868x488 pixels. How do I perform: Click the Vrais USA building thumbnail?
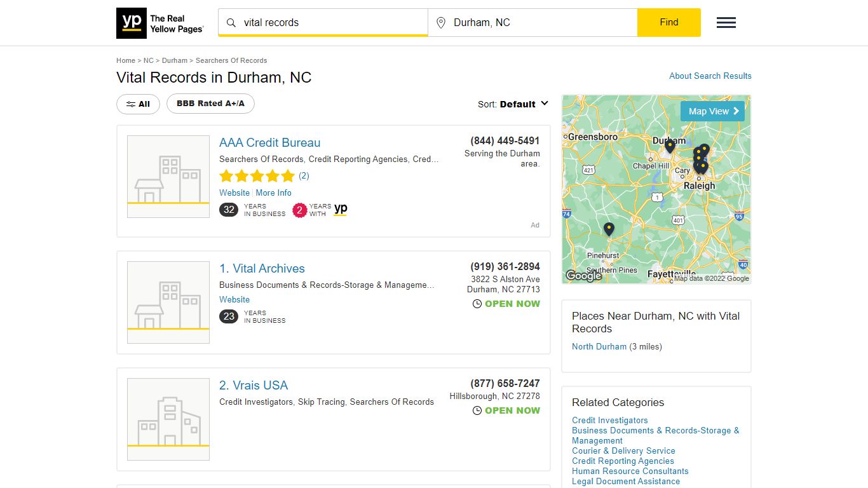(168, 419)
